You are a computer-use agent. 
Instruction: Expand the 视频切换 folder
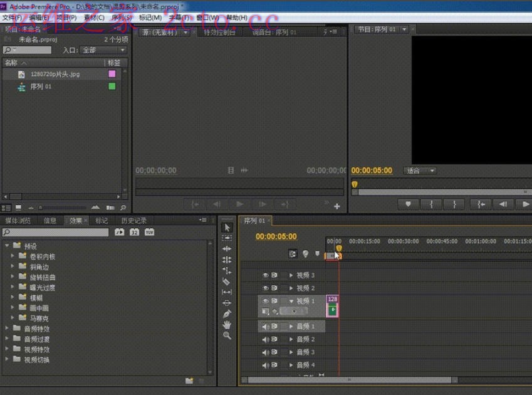click(6, 359)
